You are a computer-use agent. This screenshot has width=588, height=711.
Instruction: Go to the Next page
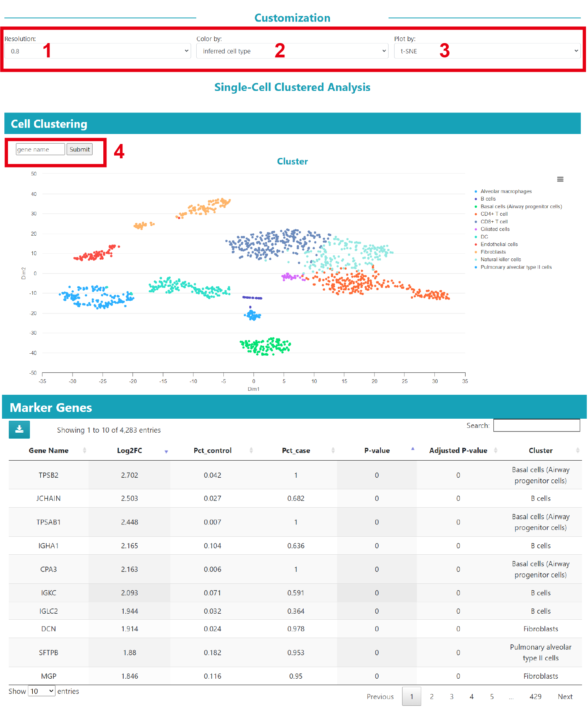tap(565, 697)
